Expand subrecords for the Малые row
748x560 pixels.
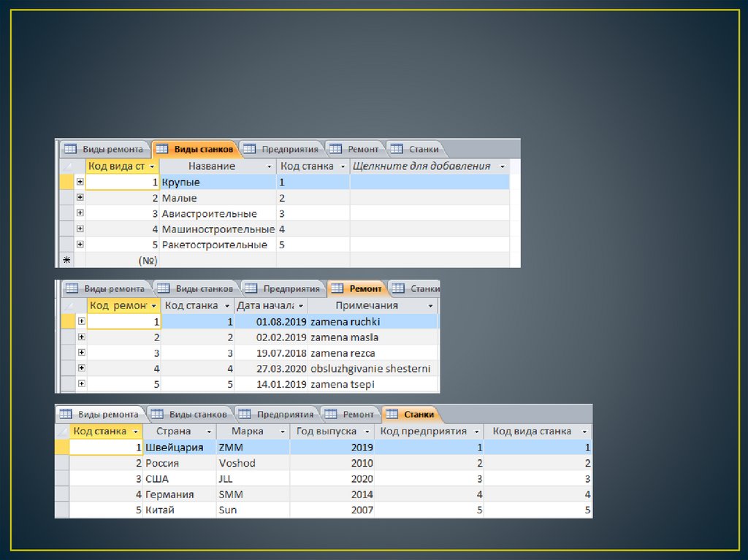(x=80, y=198)
